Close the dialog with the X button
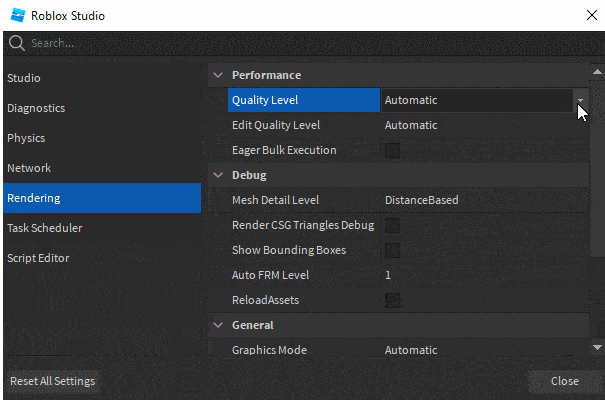 [x=591, y=15]
